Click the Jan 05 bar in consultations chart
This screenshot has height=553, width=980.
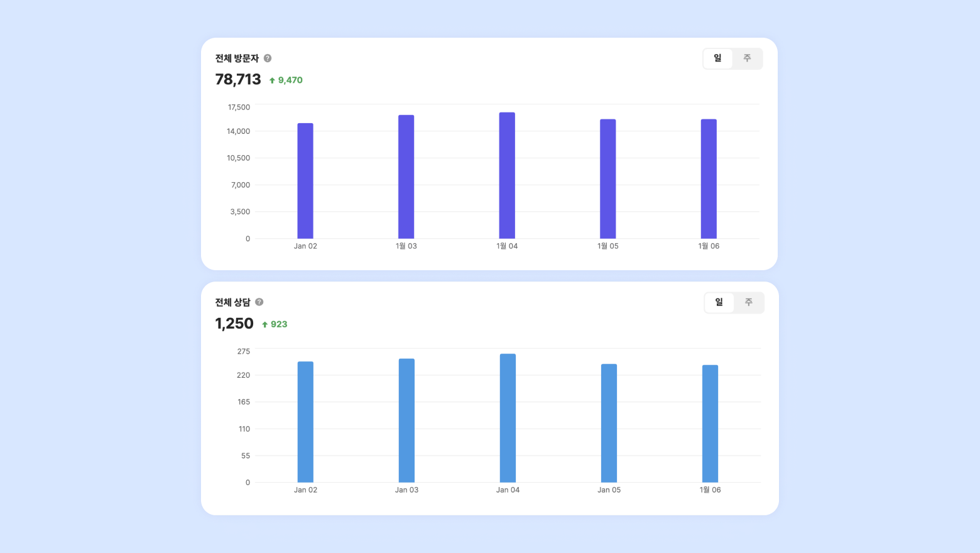pos(609,423)
